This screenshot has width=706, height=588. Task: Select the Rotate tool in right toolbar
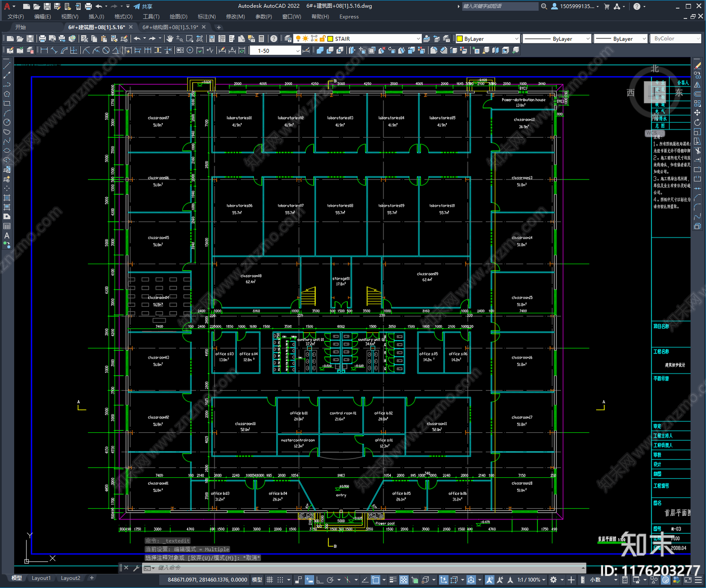(698, 122)
